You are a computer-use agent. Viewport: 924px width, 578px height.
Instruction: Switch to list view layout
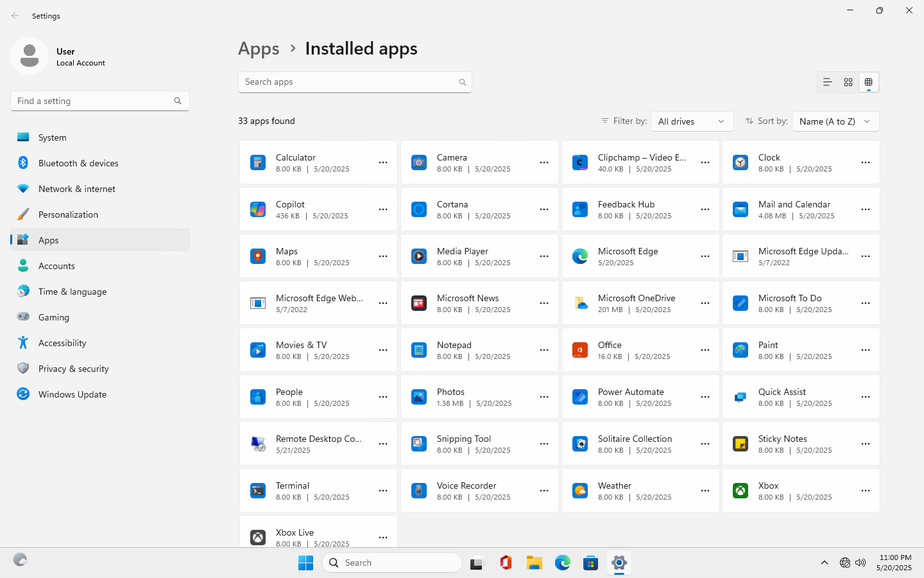point(828,82)
